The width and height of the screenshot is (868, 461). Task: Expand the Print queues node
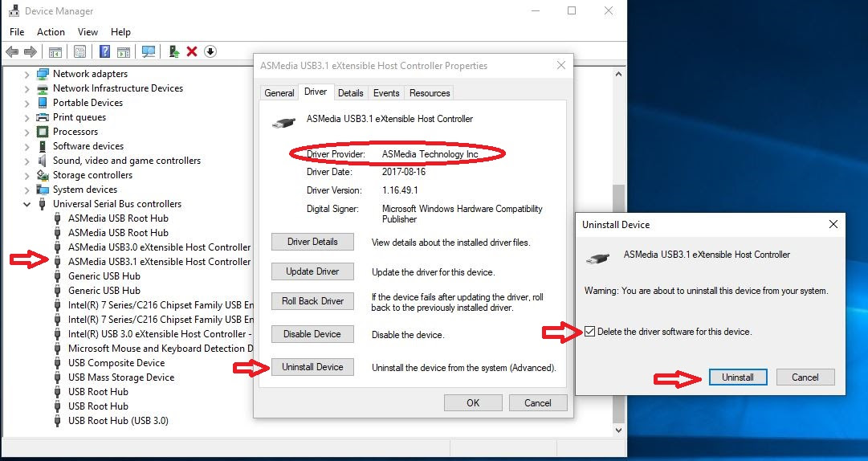click(26, 117)
